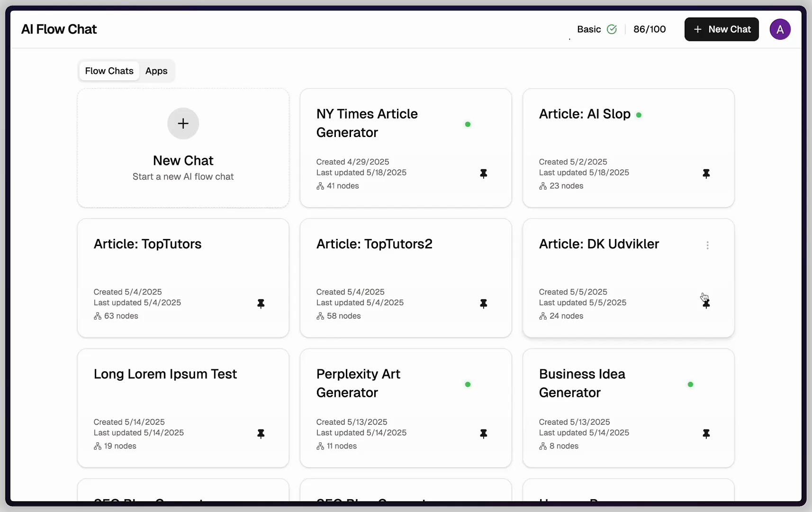Switch to the Apps tab

[156, 71]
